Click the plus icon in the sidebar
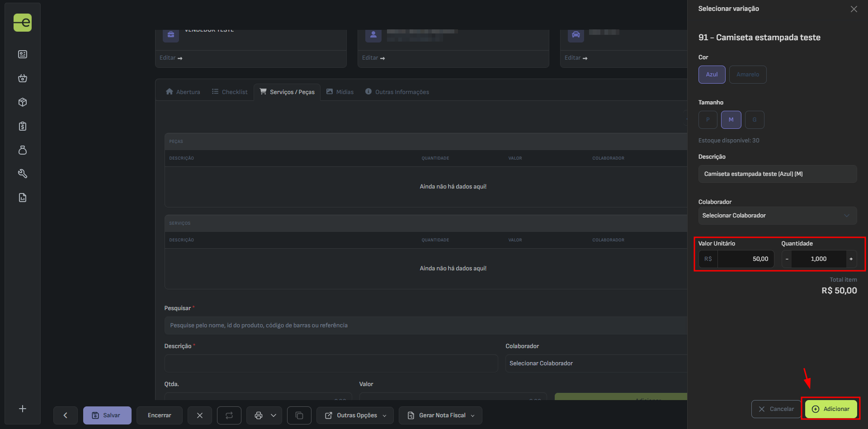Screen dimensions: 868x429 (23, 409)
